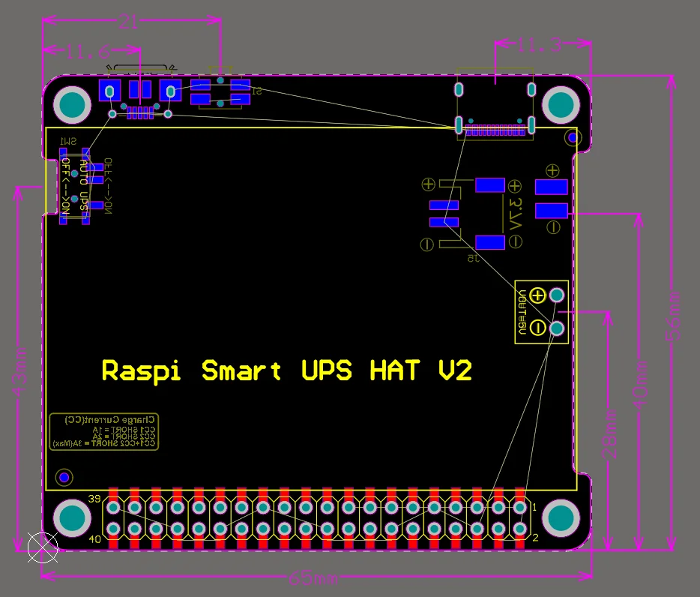Select the 'Raspi Smart UPS HAT V2' silkscreen text

[286, 371]
